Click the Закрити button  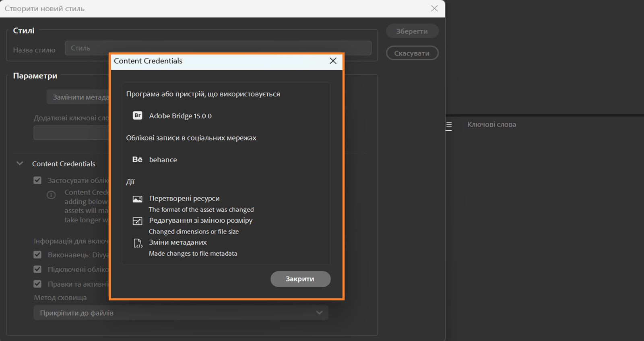click(x=300, y=279)
